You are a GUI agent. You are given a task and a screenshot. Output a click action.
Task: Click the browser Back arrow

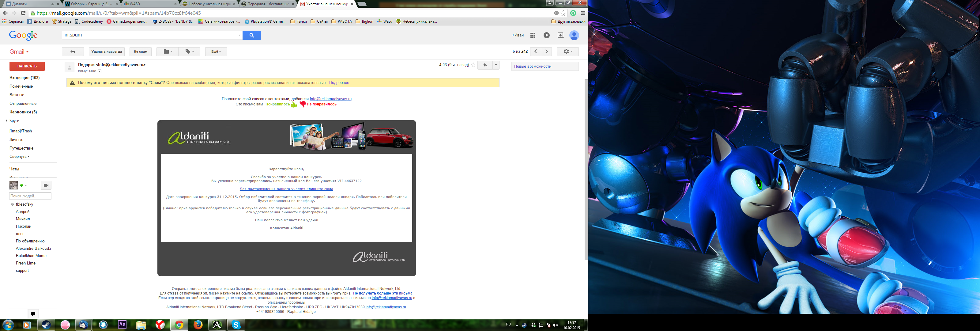point(5,13)
